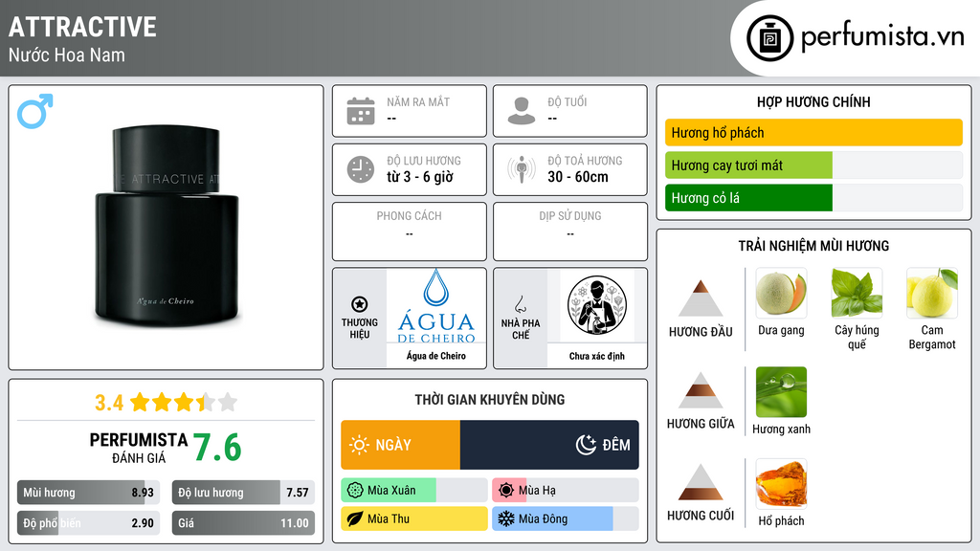
Task: Click the Mùa Đông season bar
Action: [x=565, y=518]
